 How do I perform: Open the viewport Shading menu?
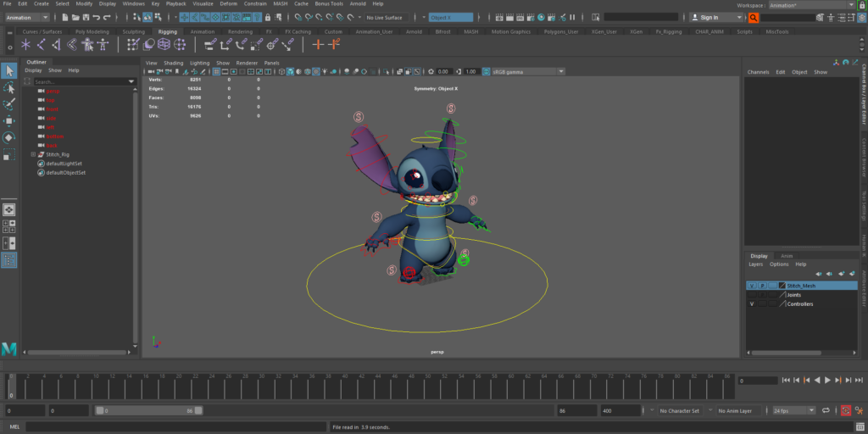[173, 63]
